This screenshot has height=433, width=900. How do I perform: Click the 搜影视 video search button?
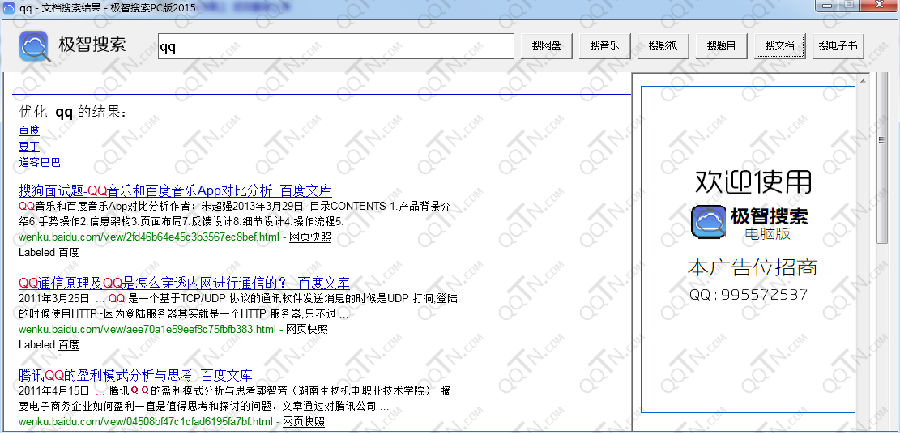click(663, 47)
